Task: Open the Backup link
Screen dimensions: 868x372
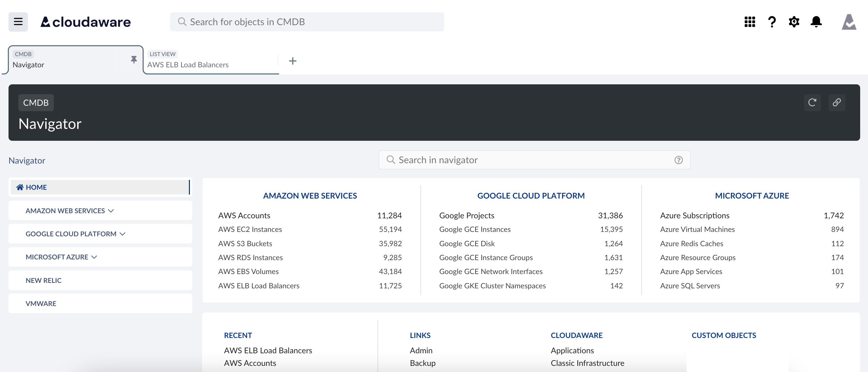Action: [422, 363]
